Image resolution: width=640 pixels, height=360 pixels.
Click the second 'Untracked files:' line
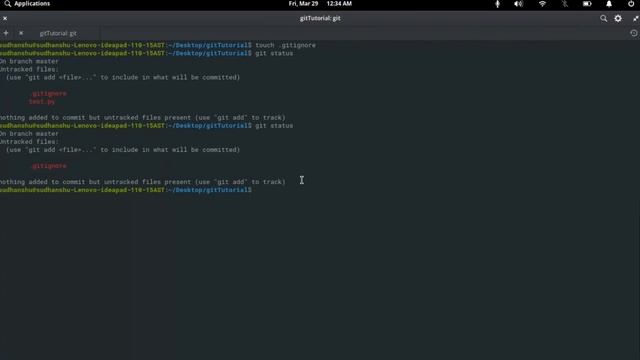click(x=29, y=142)
